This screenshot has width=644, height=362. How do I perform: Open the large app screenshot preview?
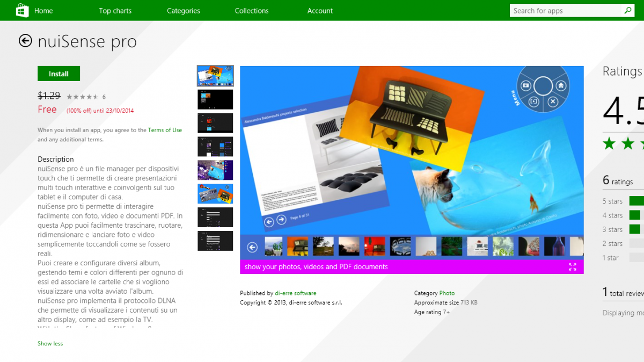coord(412,163)
